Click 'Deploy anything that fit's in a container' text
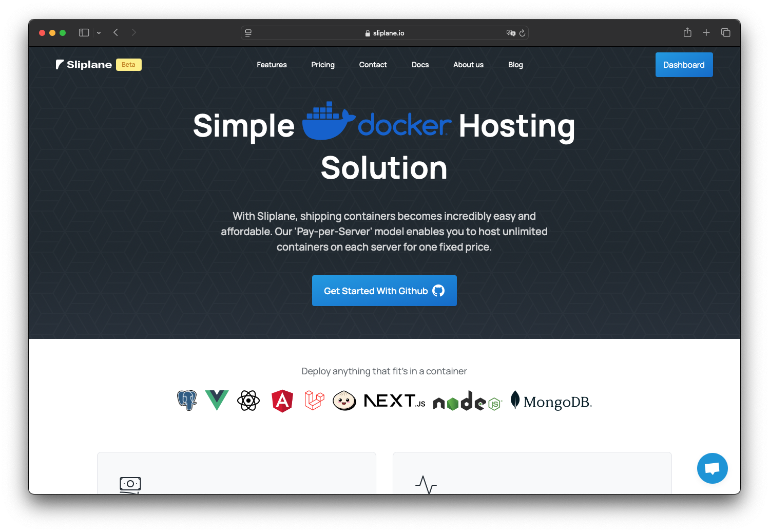Screen dimensions: 769x532 point(384,371)
